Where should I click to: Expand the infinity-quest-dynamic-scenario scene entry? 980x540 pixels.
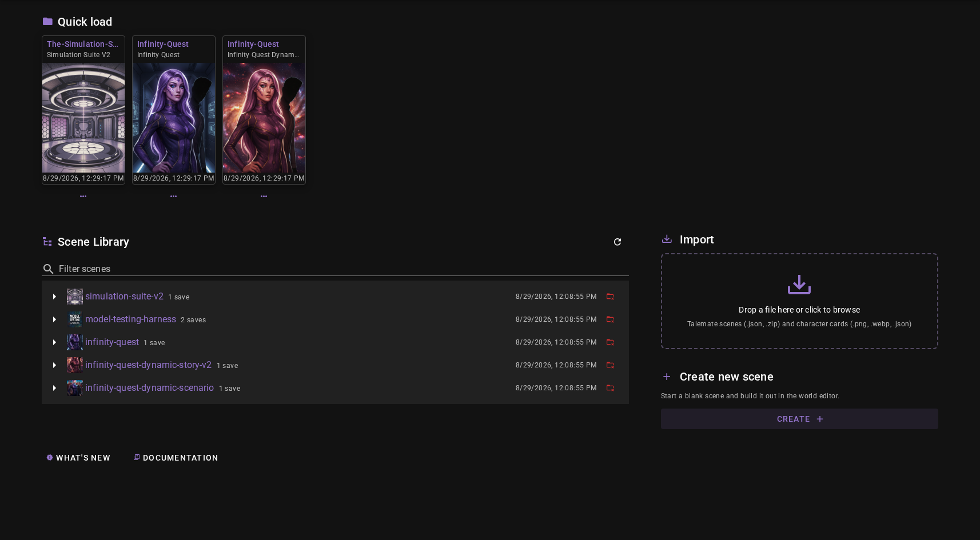(54, 388)
